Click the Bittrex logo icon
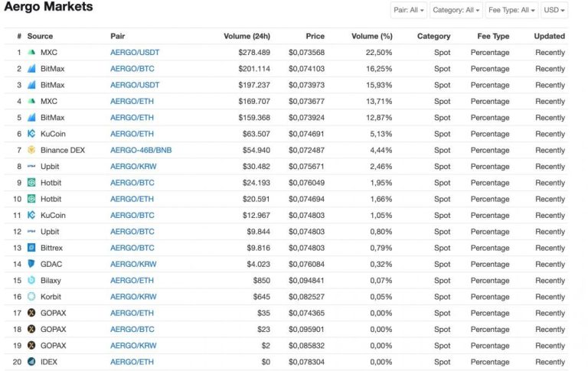This screenshot has height=371, width=588. click(31, 248)
